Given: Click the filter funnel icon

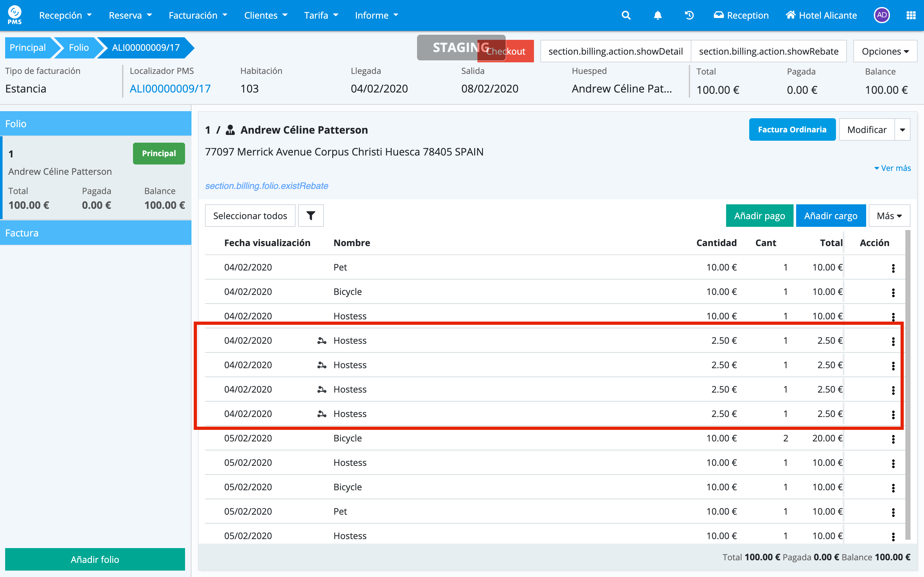Looking at the screenshot, I should click(x=311, y=216).
